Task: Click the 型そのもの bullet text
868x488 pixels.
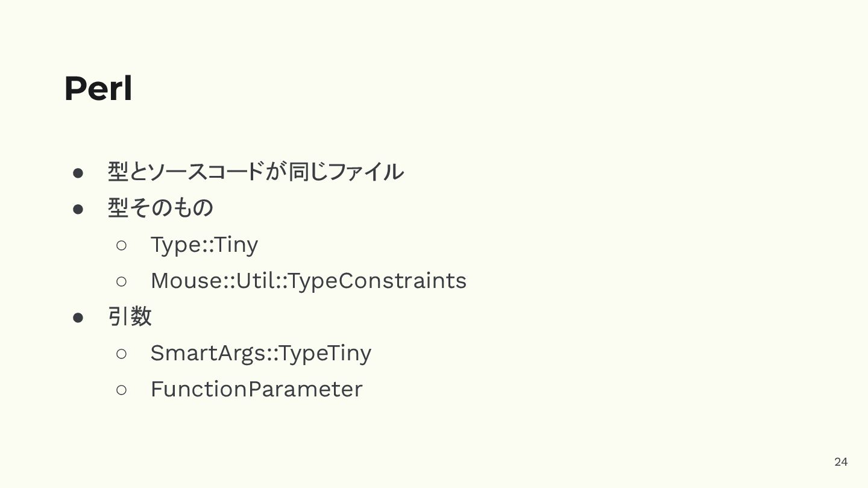Action: tap(160, 208)
